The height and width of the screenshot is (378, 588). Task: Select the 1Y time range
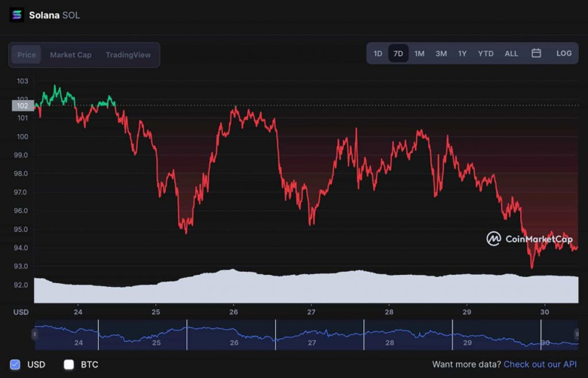(x=462, y=53)
